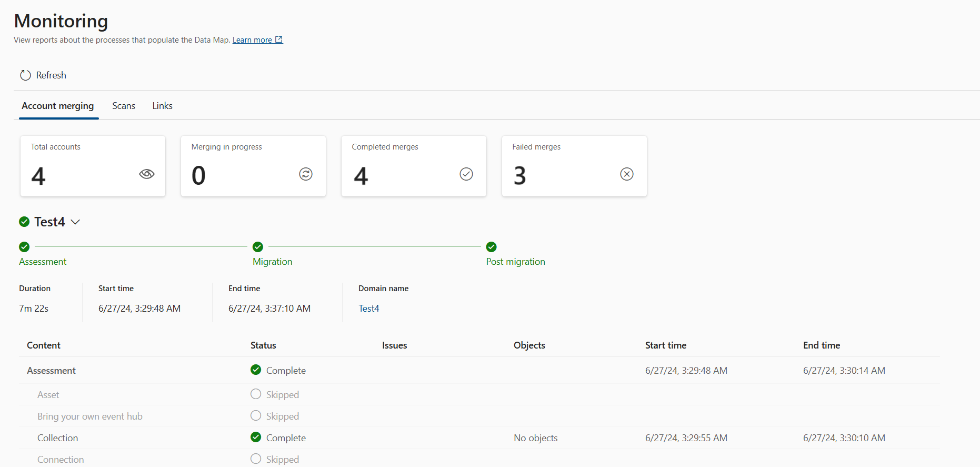Click Assessment end time 6/27/24, 3:30:14 AM
Image resolution: width=980 pixels, height=467 pixels.
click(844, 371)
